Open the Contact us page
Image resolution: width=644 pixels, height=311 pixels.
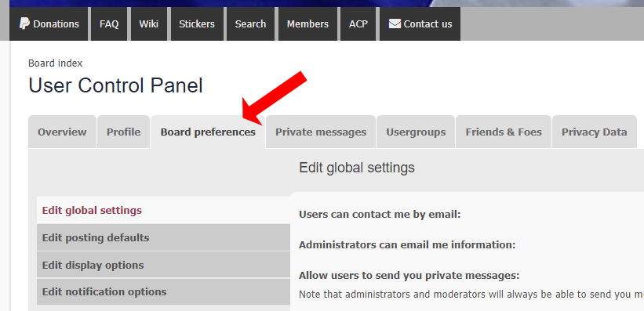pyautogui.click(x=420, y=24)
